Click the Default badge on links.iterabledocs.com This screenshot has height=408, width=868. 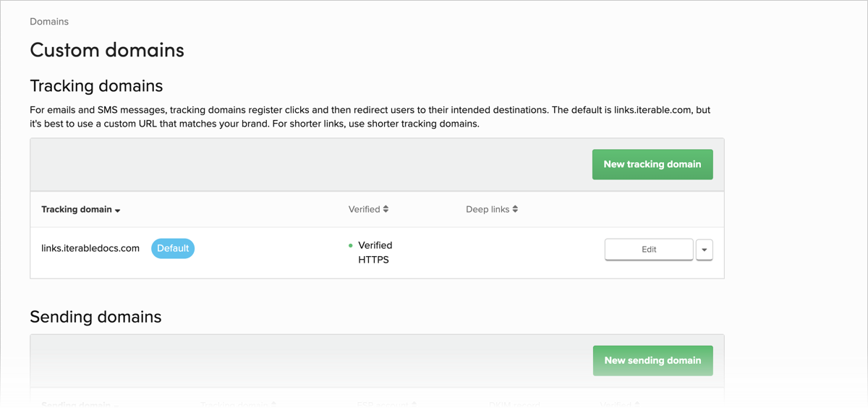point(173,248)
